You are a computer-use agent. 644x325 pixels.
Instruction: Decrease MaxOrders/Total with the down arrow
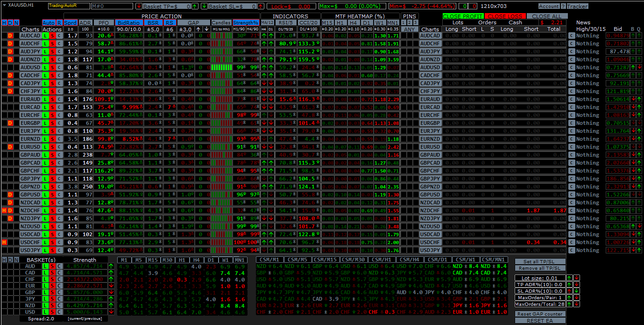577,304
